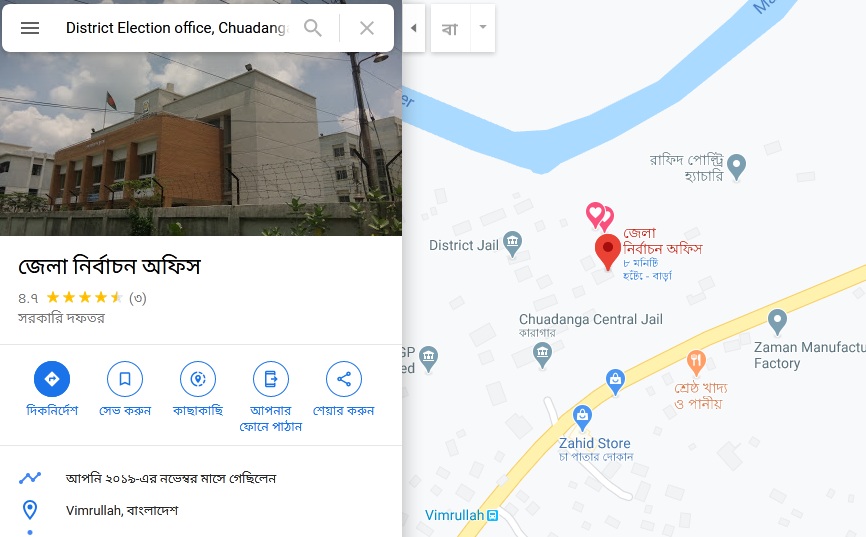
Task: Click the blue directions button
Action: [52, 379]
